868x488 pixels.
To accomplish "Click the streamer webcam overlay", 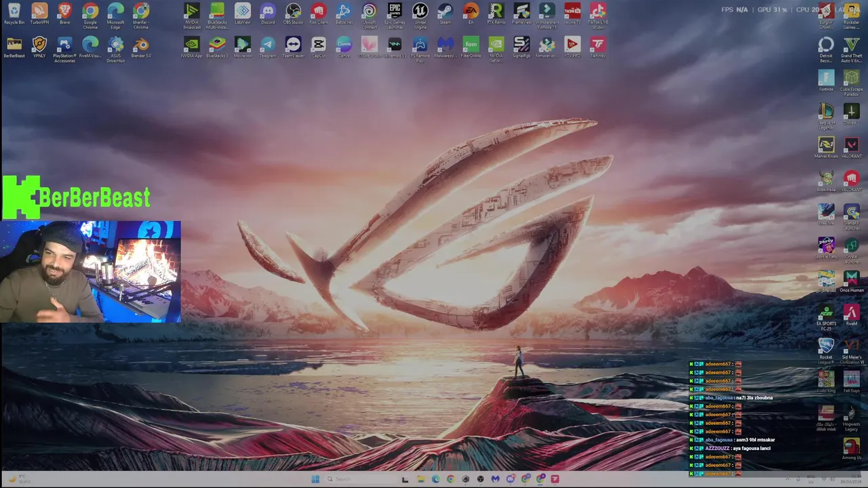I will [91, 272].
